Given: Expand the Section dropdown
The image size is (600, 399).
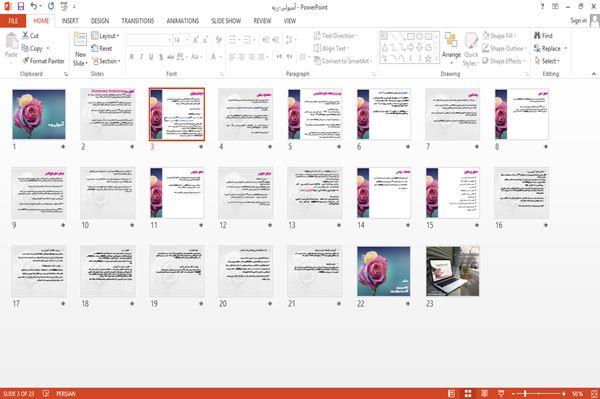Looking at the screenshot, I should pyautogui.click(x=106, y=61).
